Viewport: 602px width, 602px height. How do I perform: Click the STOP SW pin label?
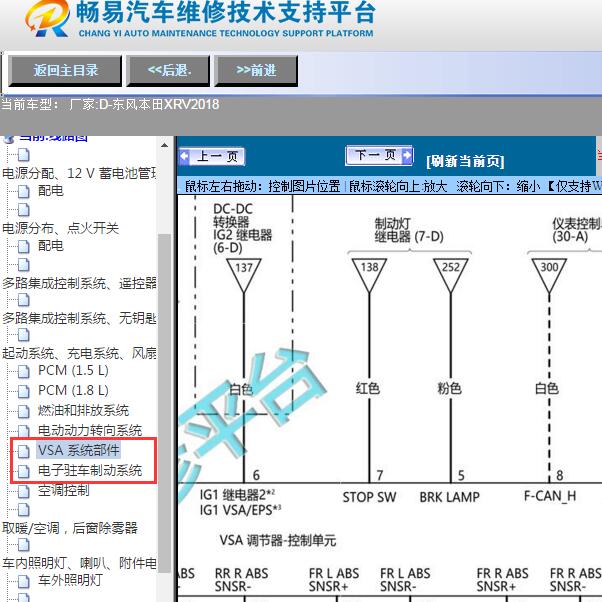click(369, 497)
